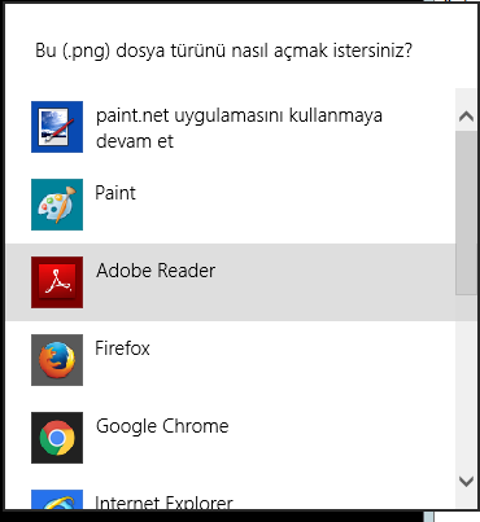This screenshot has height=522, width=480.
Task: Click the dialog heading 'Bu (.png) dosya türünü'
Action: (224, 51)
